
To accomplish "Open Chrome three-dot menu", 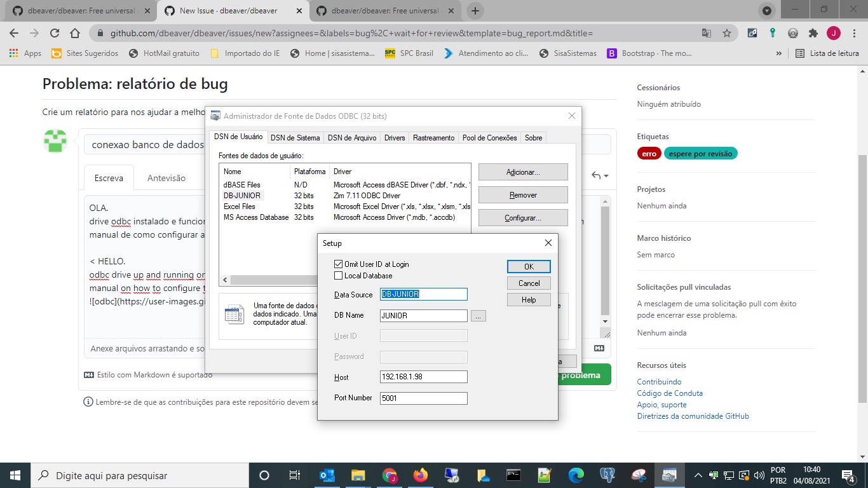I will (x=853, y=33).
